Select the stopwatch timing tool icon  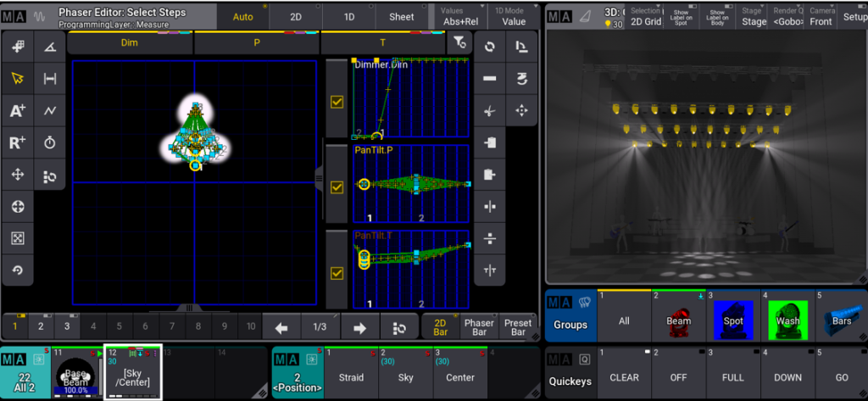50,142
